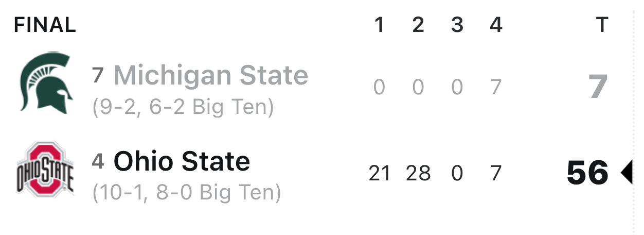Image resolution: width=644 pixels, height=235 pixels.
Task: Click the winner arrow beside 56
Action: tap(626, 172)
